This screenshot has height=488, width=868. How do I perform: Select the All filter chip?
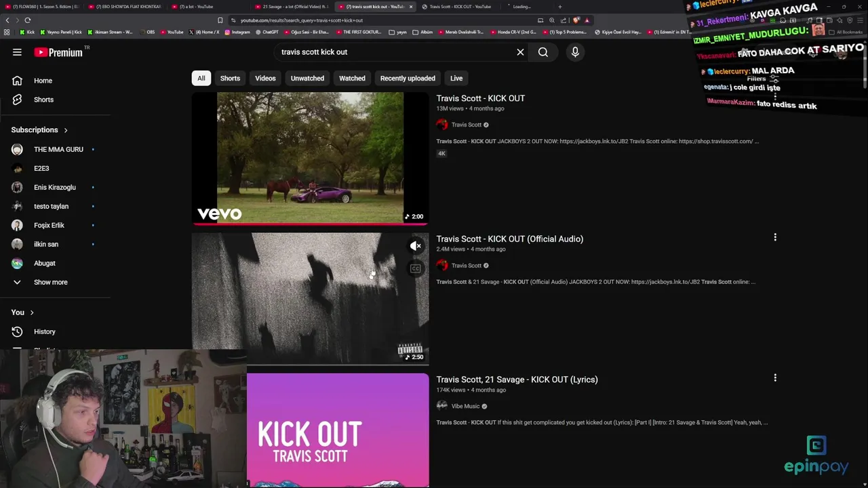201,78
